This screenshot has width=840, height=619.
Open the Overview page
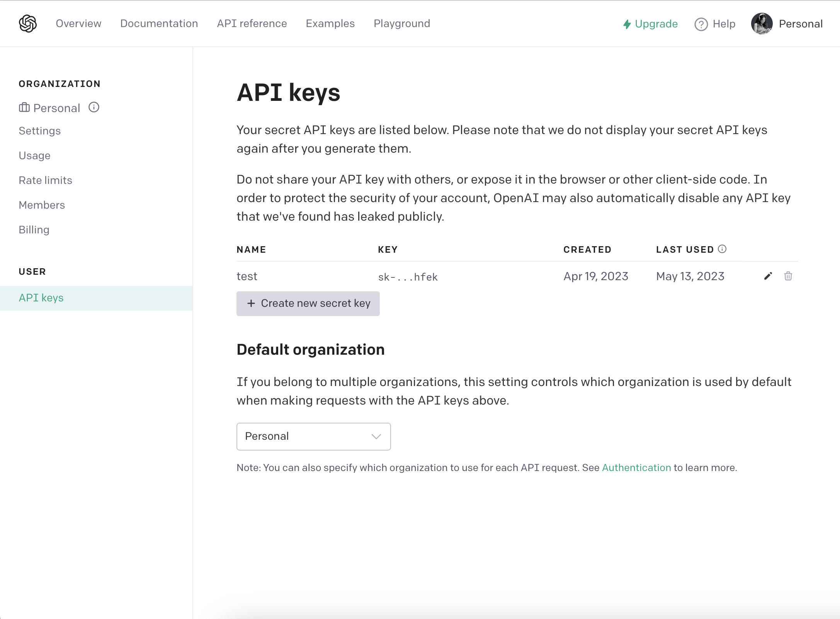[x=78, y=24]
